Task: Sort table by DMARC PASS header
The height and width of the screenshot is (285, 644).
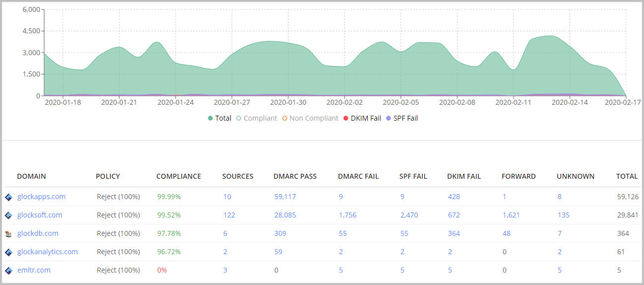Action: point(295,176)
